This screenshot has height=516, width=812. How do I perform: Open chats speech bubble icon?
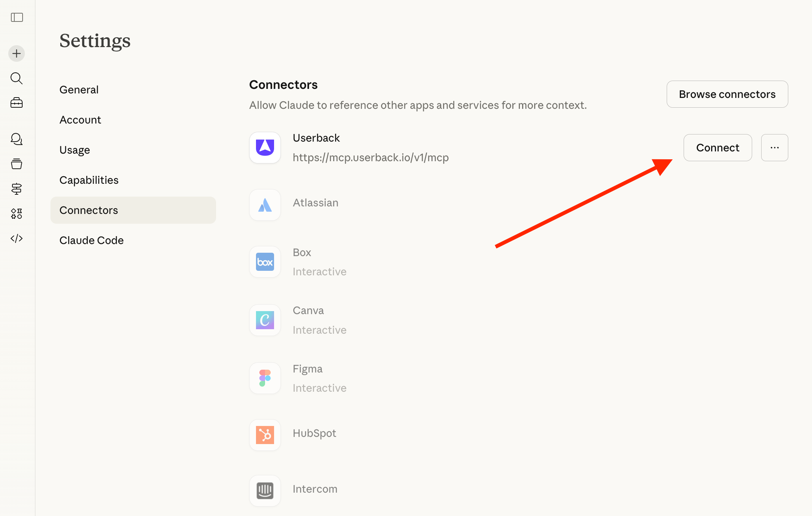tap(17, 139)
